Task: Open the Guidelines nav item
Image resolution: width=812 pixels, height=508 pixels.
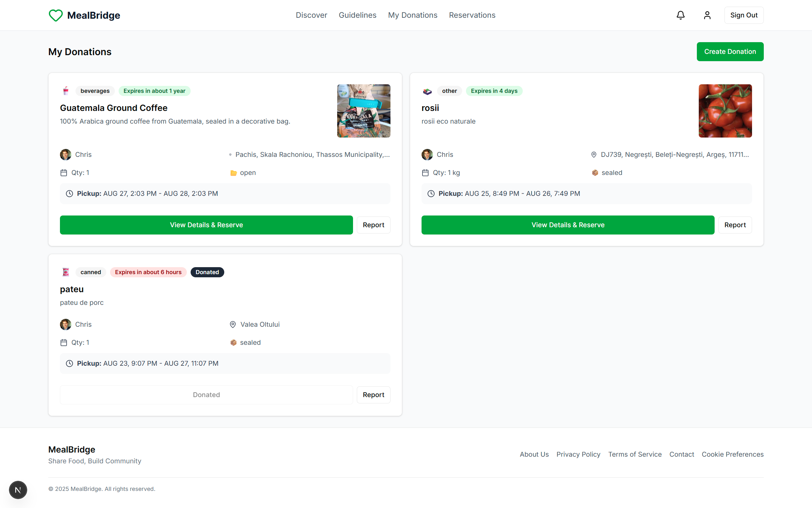Action: (x=357, y=15)
